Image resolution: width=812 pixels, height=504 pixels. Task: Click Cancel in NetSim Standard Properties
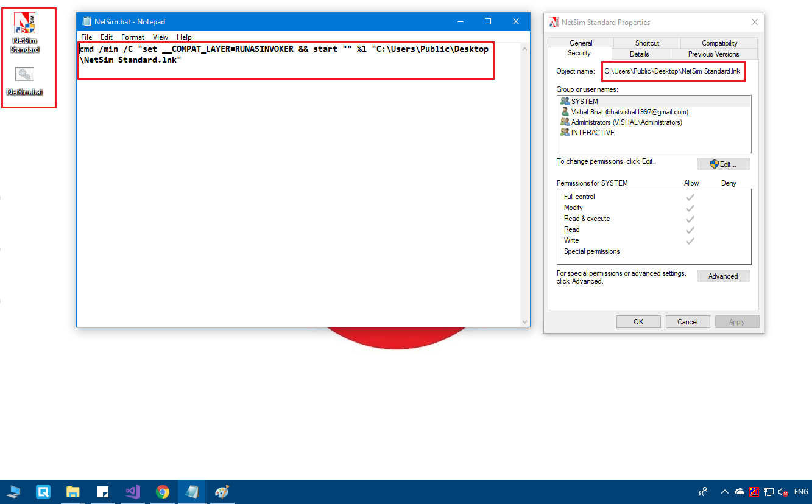point(688,321)
